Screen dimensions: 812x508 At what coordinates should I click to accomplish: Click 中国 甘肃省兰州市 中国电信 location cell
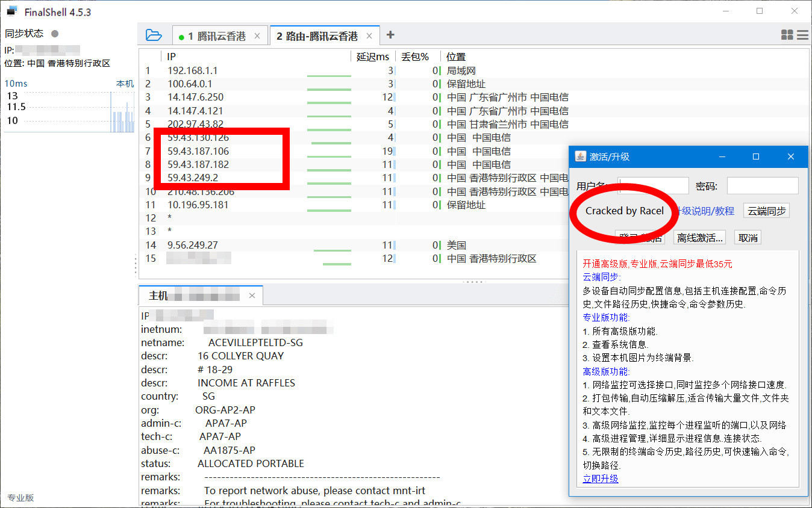click(508, 124)
